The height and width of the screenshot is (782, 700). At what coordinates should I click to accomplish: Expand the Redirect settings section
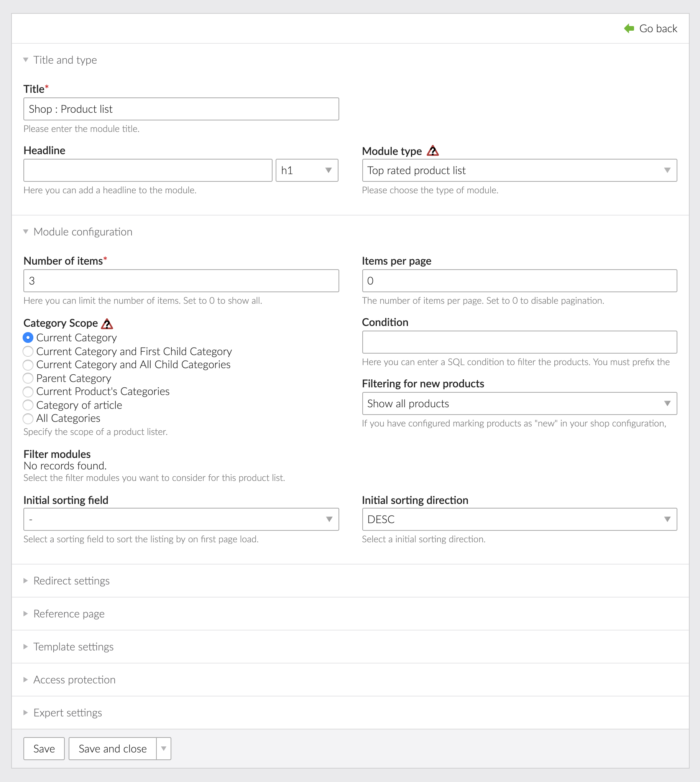pos(72,581)
